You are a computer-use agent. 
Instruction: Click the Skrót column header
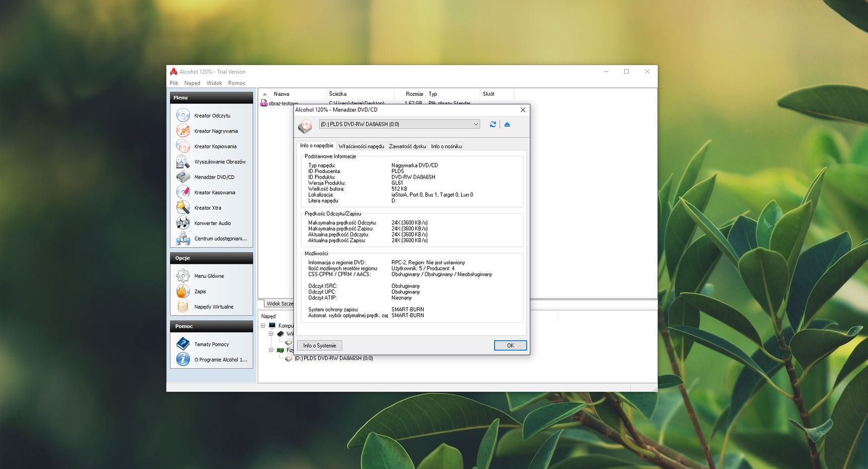(x=497, y=94)
